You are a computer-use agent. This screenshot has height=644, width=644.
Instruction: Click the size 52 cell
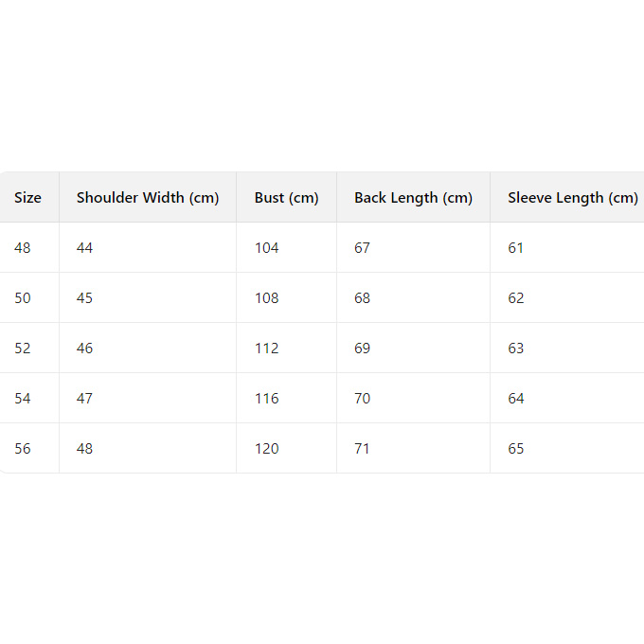pyautogui.click(x=23, y=349)
